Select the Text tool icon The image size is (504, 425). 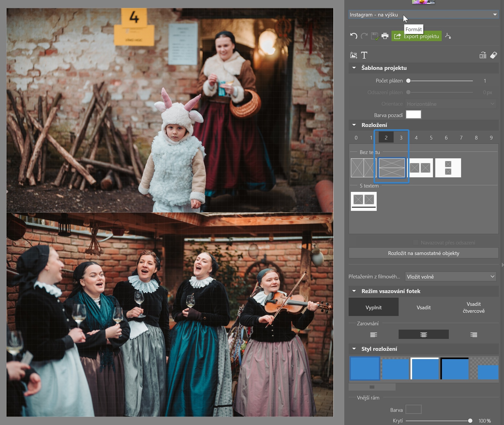pos(364,55)
